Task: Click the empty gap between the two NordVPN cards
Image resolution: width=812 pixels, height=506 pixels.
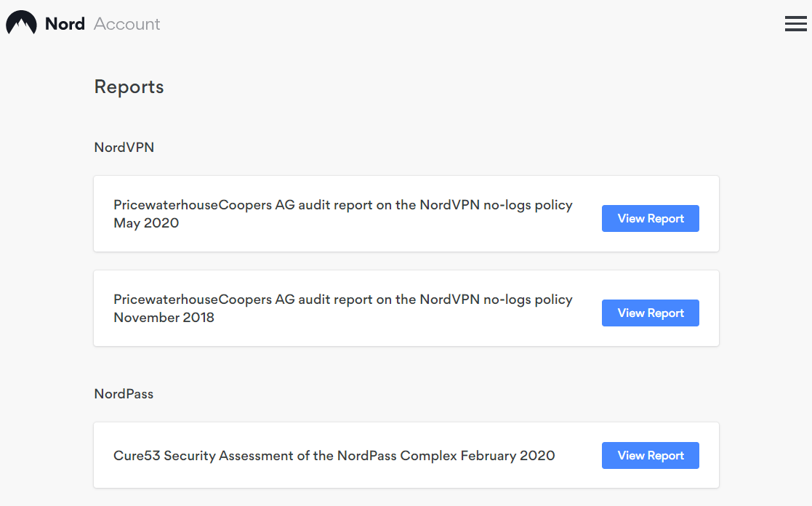Action: pos(406,261)
